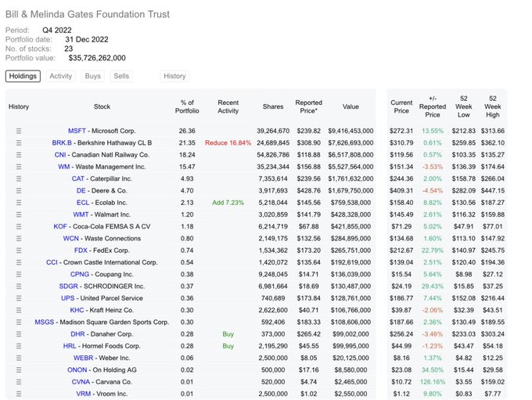Open history icon for WMT row
The height and width of the screenshot is (400, 532).
click(19, 214)
